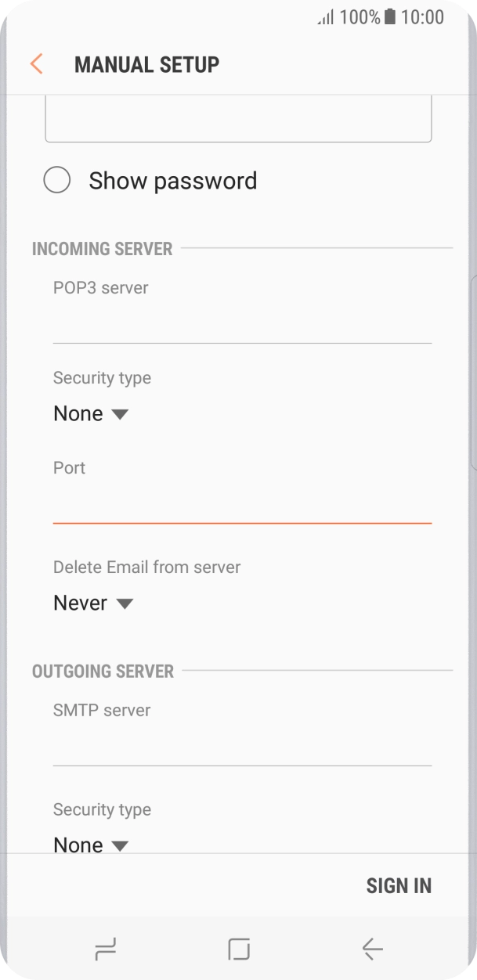
Task: Open the outgoing server Security type dropdown
Action: pyautogui.click(x=91, y=845)
